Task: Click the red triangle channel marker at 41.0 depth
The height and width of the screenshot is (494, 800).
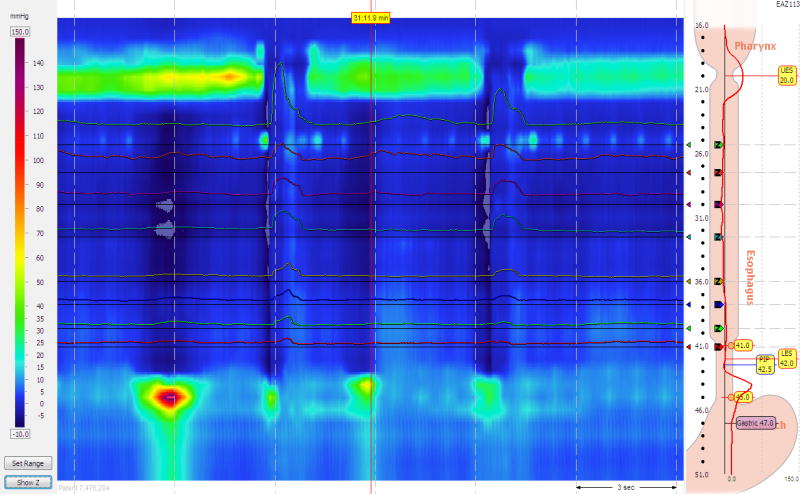Action: point(688,345)
